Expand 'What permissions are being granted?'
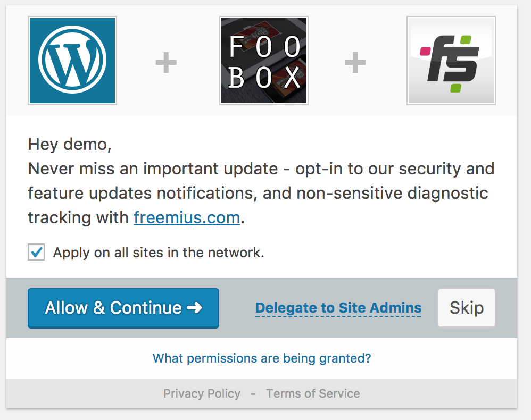The height and width of the screenshot is (420, 531). click(x=262, y=358)
